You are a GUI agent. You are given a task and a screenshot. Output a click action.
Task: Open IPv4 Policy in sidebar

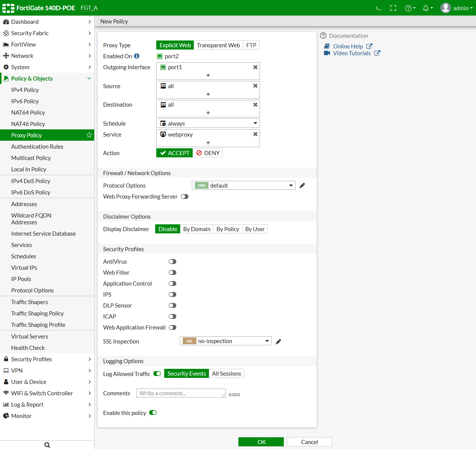pyautogui.click(x=25, y=90)
